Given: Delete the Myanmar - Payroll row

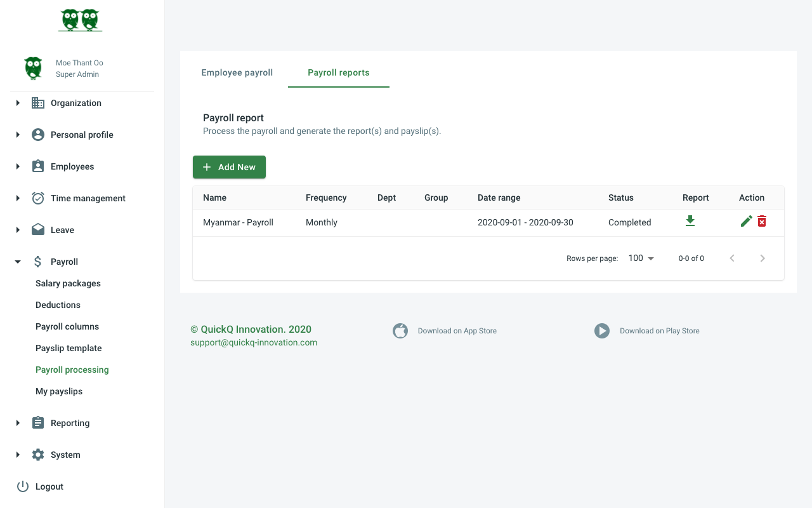Looking at the screenshot, I should pos(762,221).
